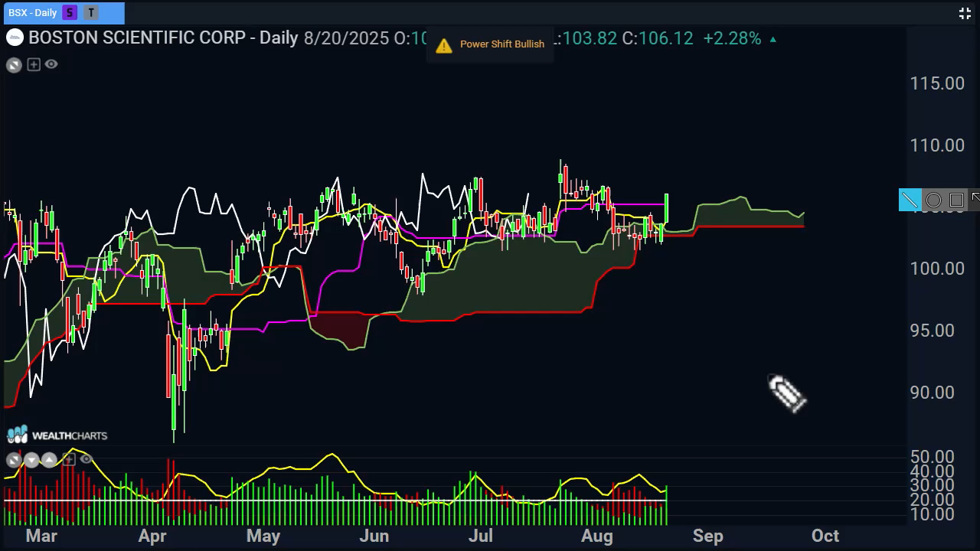Click the Apr label on time axis
Screen dimensions: 980x551
[152, 536]
